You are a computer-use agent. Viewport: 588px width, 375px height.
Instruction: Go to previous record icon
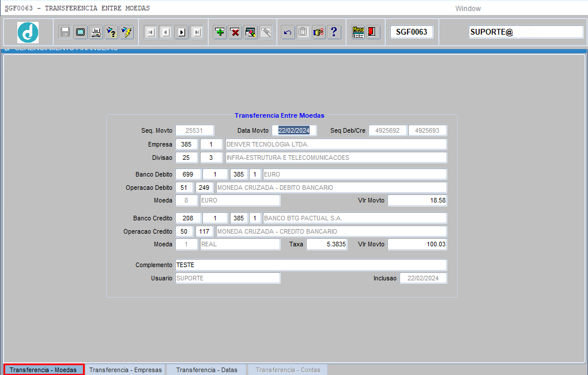tap(166, 32)
